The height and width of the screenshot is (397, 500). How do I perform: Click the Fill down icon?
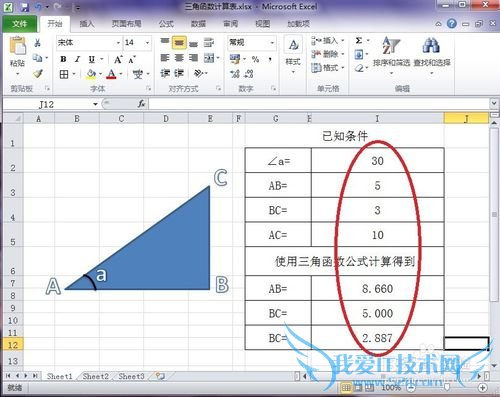pyautogui.click(x=359, y=54)
